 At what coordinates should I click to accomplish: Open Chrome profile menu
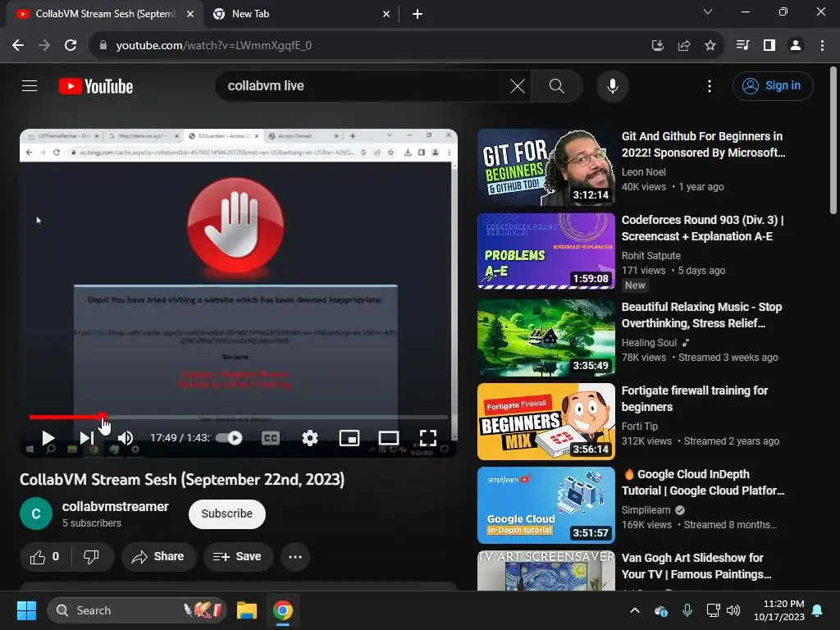click(796, 45)
